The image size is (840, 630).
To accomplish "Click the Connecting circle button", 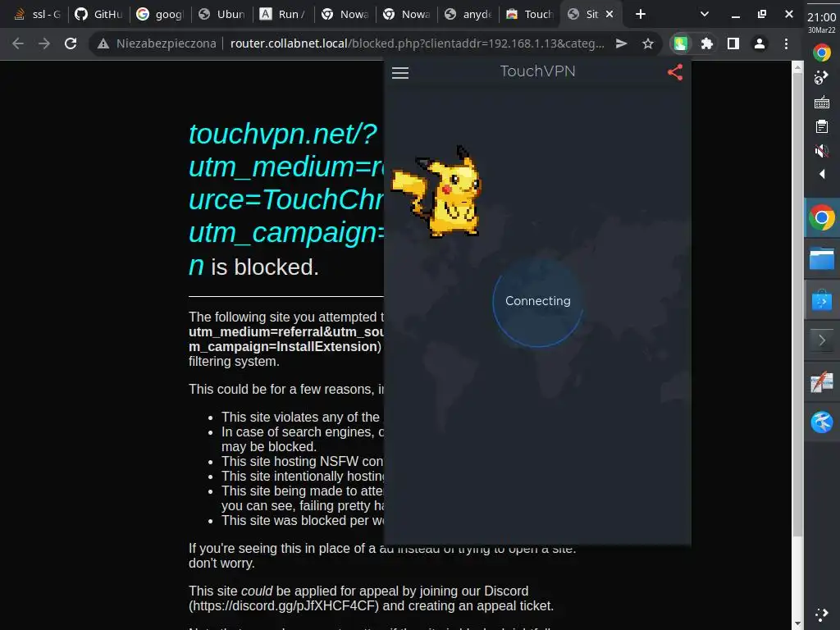I will (x=538, y=301).
